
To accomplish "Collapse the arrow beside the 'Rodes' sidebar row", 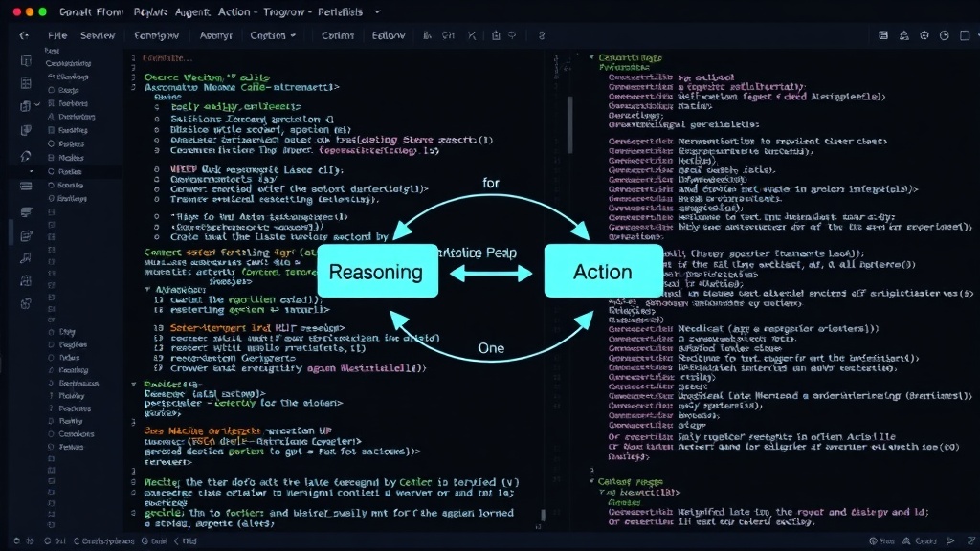I will [32, 171].
